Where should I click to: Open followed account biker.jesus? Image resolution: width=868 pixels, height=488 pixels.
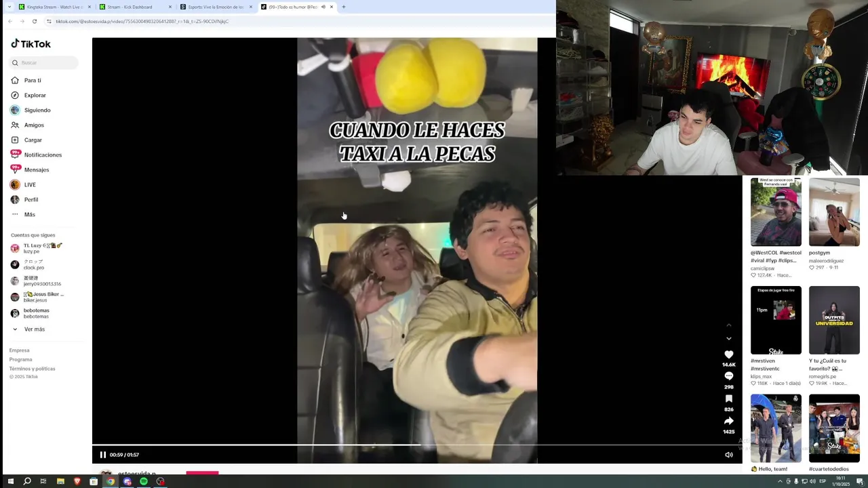coord(37,297)
